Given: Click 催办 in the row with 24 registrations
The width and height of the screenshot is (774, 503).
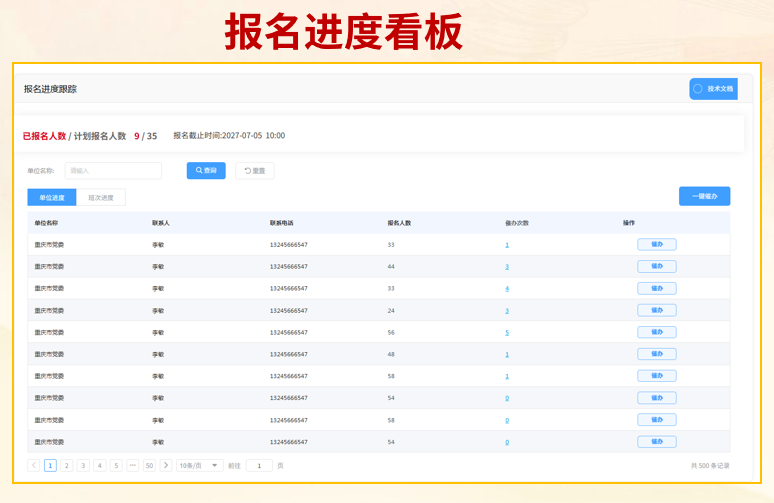Looking at the screenshot, I should click(657, 310).
